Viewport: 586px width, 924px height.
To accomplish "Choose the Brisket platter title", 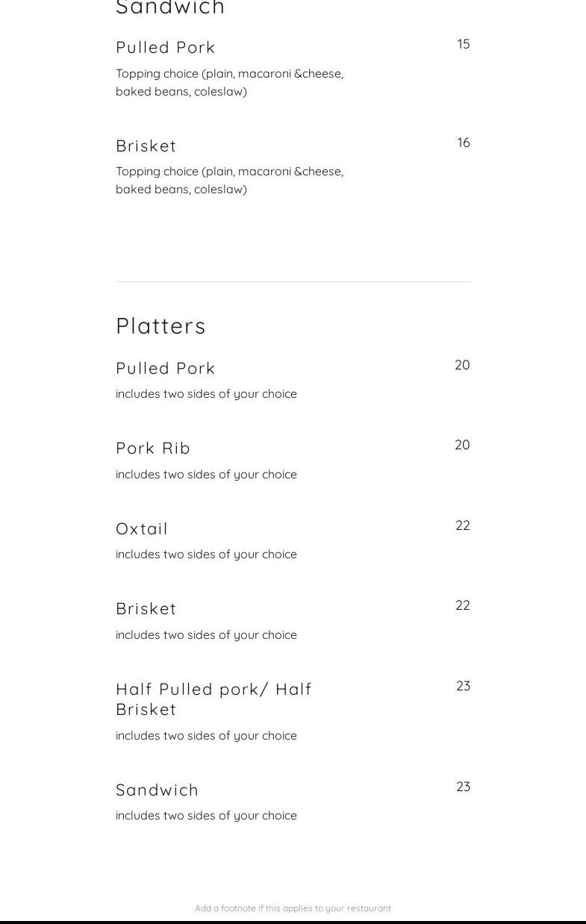I will click(x=146, y=609).
